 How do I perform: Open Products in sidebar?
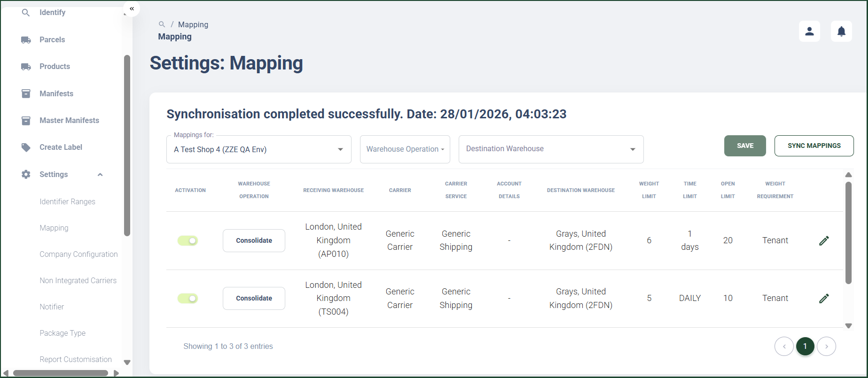tap(55, 67)
